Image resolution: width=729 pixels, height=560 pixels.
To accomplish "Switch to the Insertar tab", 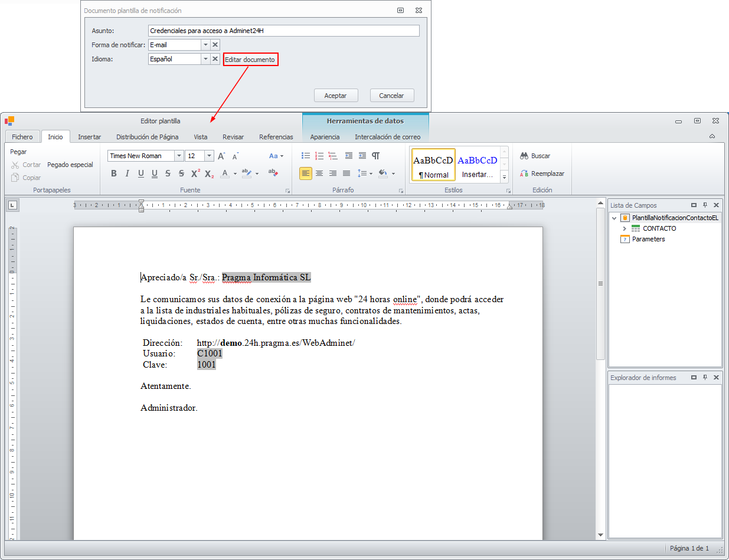I will pos(90,137).
